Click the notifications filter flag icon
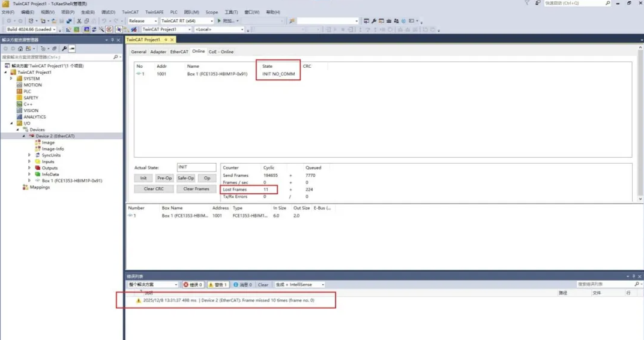This screenshot has width=644, height=340. click(527, 3)
